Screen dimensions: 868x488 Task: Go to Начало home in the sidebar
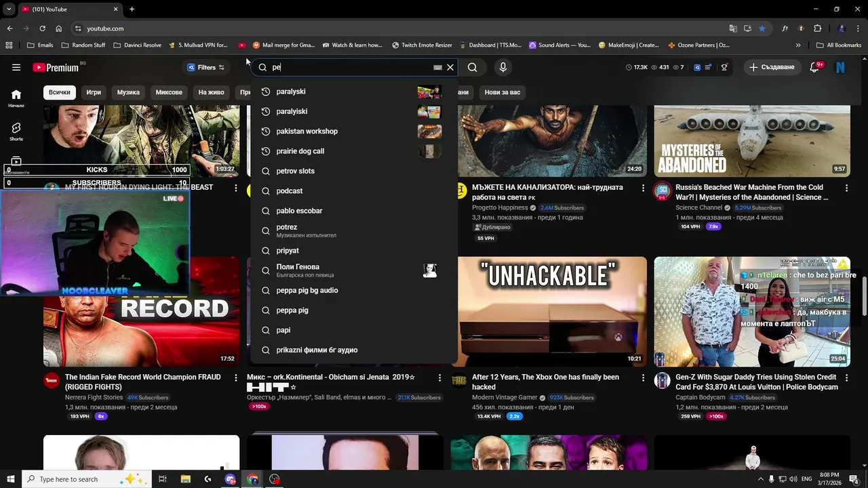[16, 98]
